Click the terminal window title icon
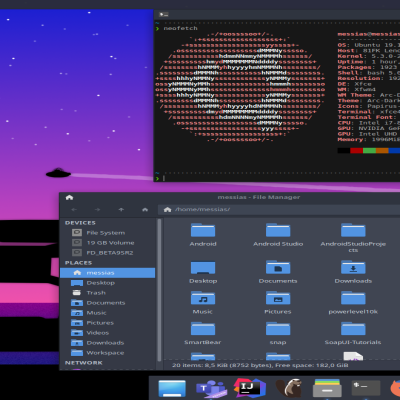The image size is (400, 400). (164, 15)
